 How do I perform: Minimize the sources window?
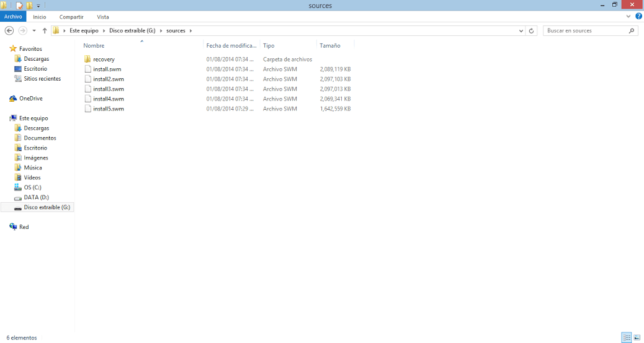point(602,5)
